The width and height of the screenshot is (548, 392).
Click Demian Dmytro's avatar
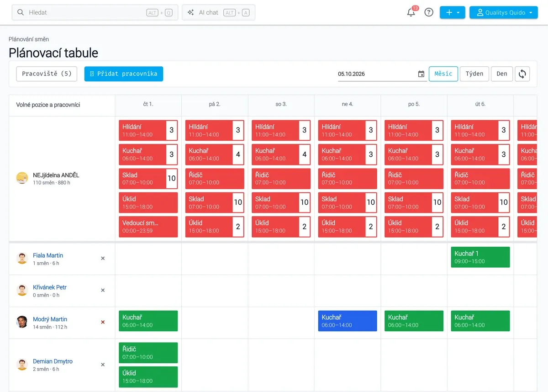(x=22, y=365)
